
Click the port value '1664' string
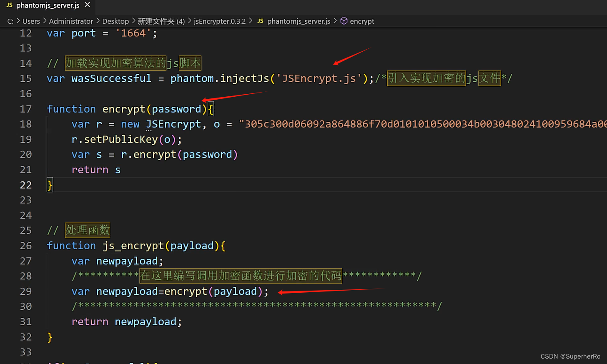click(x=133, y=33)
